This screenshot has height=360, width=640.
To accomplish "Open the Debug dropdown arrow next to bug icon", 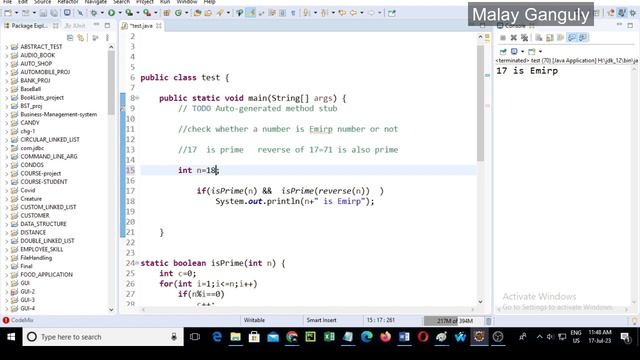I will coord(102,13).
